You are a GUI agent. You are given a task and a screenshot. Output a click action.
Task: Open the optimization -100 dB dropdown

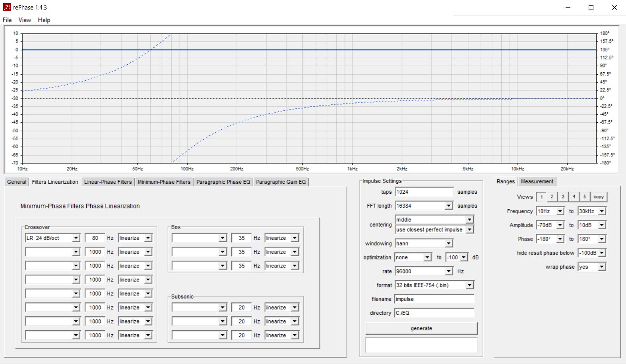(457, 257)
